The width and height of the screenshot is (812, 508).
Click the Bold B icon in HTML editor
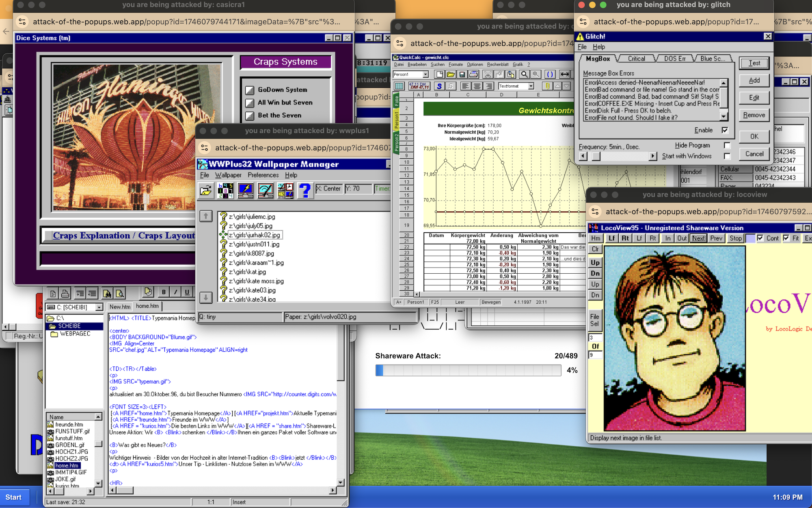click(164, 292)
